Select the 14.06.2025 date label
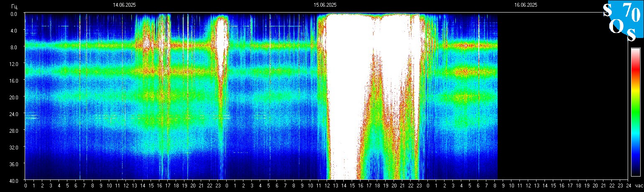Viewport: 644px width, 192px height. [x=124, y=5]
